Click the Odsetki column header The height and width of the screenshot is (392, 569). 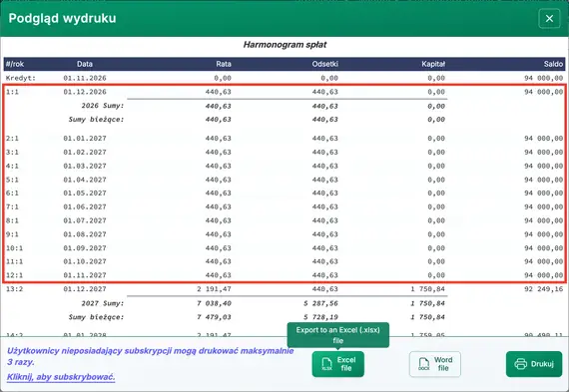pyautogui.click(x=325, y=64)
